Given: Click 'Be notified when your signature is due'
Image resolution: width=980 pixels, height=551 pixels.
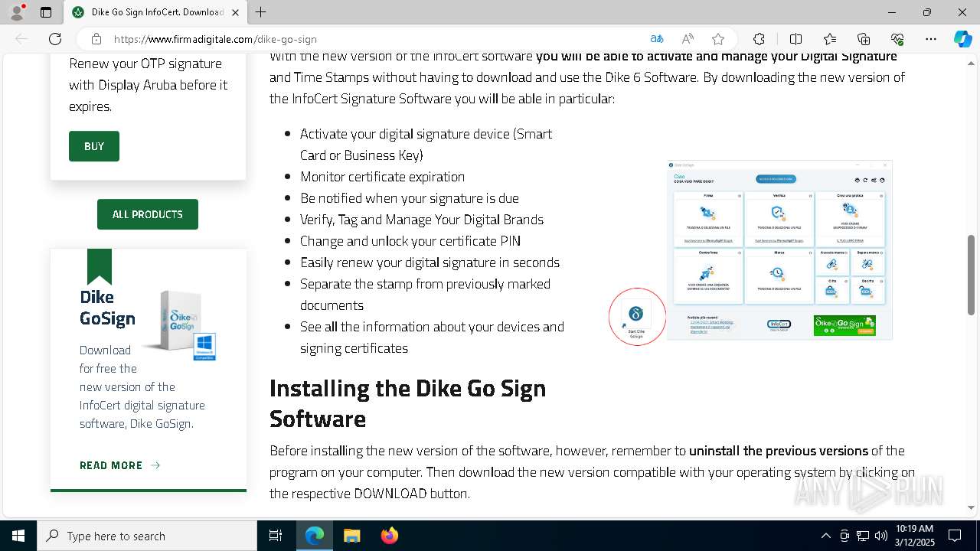Looking at the screenshot, I should 410,198.
